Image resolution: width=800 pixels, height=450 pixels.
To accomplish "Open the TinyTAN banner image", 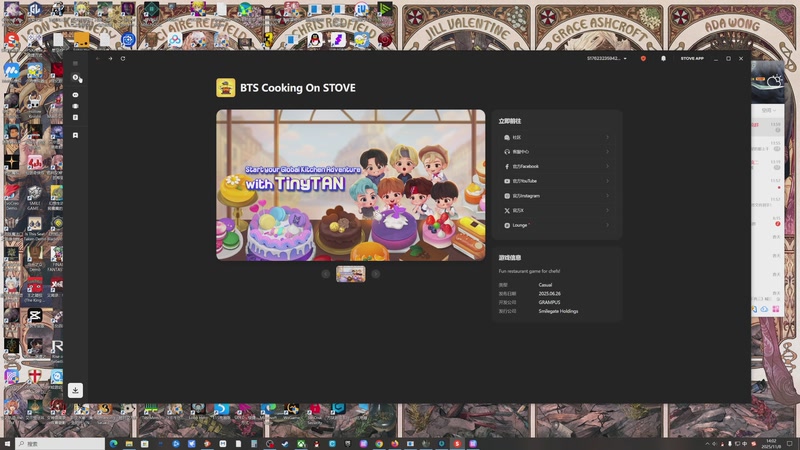I will 351,185.
